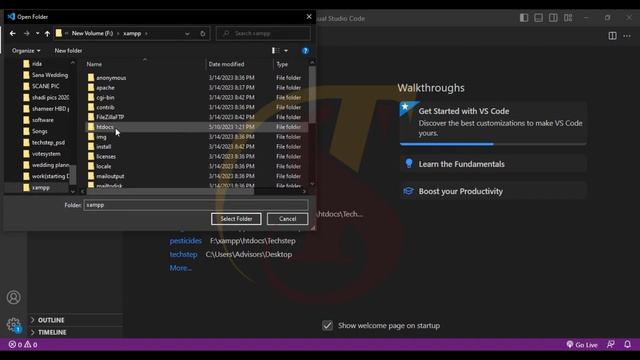Close the Open Folder dialog
640x360 pixels.
(x=309, y=17)
